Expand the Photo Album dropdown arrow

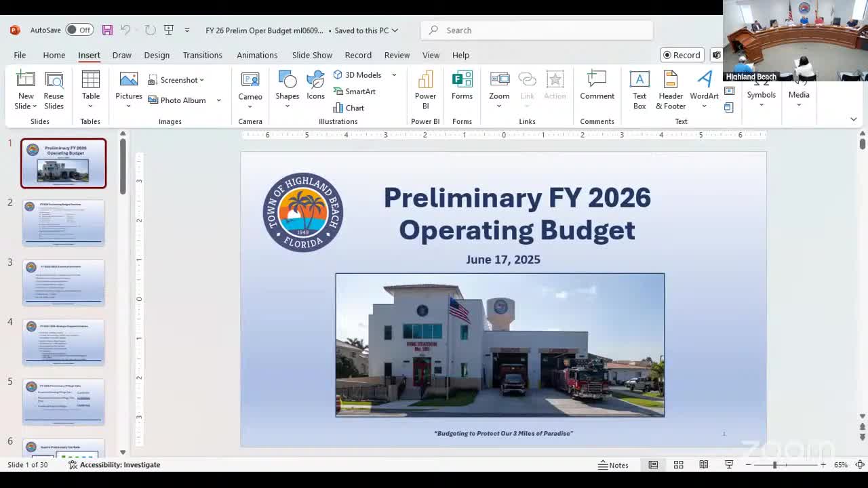[218, 100]
